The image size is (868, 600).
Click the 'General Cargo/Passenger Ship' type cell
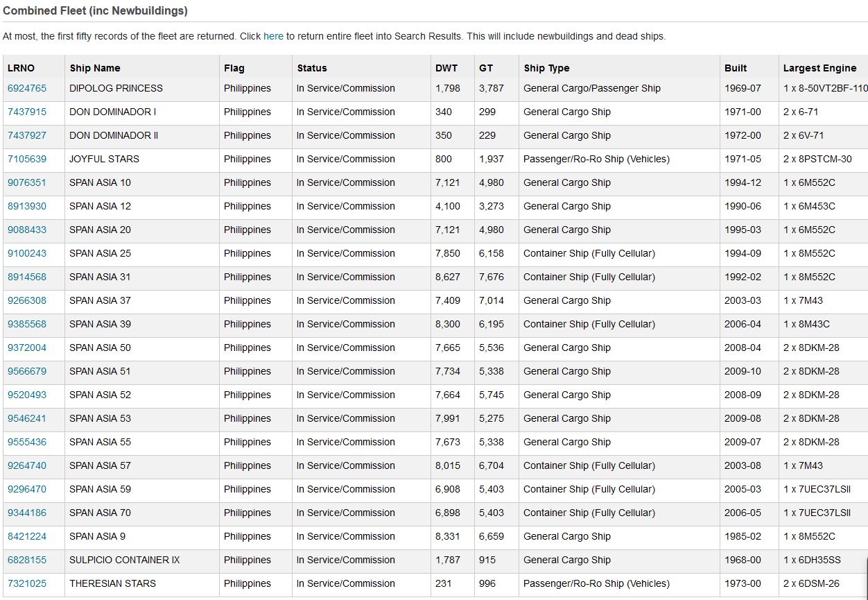pyautogui.click(x=592, y=88)
